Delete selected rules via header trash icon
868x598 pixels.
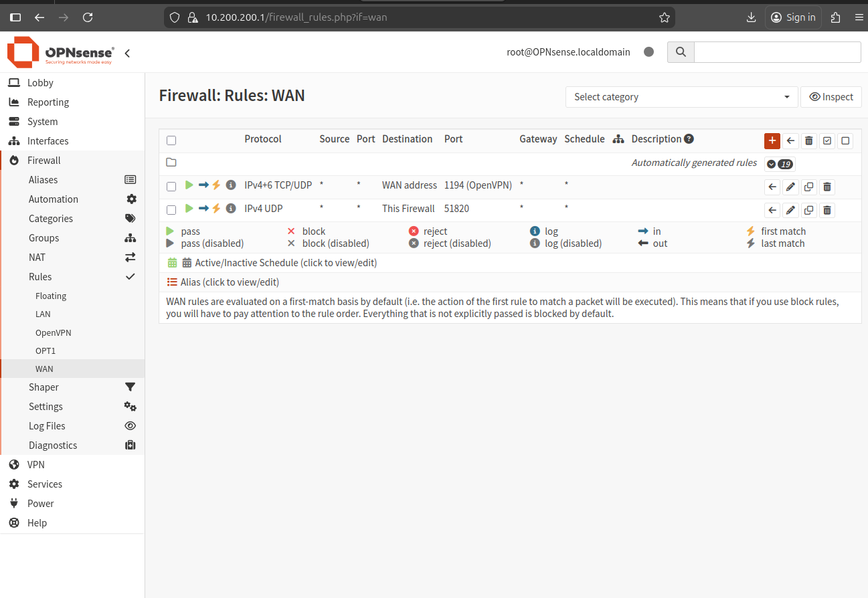pos(808,140)
